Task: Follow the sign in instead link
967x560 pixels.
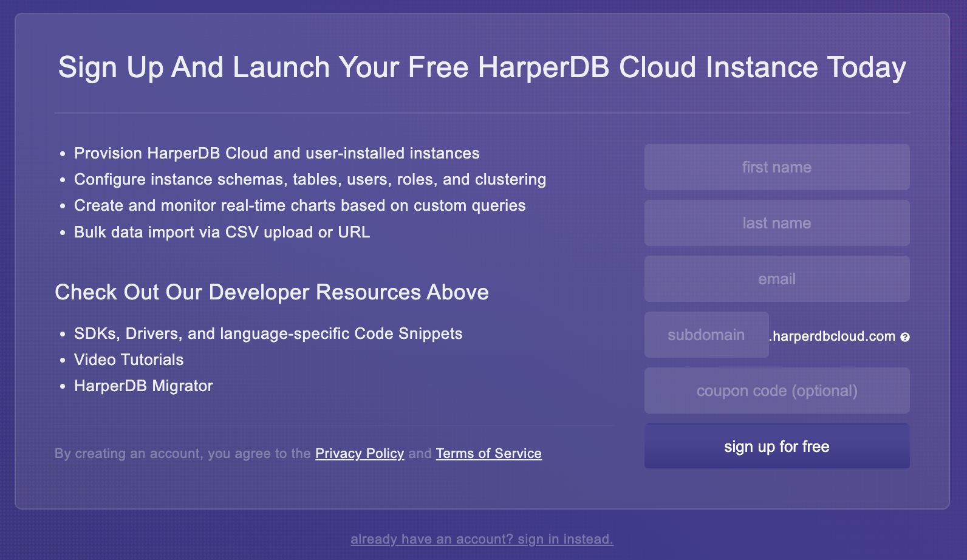Action: pyautogui.click(x=482, y=539)
